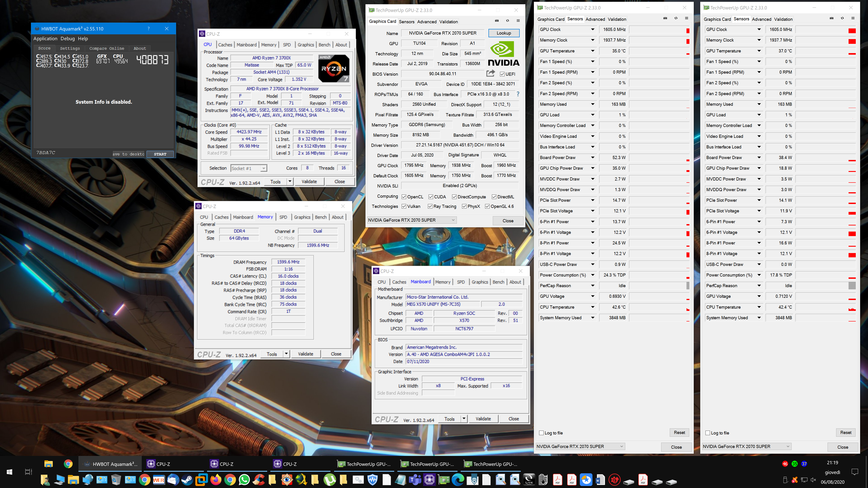Toggle the OpenCL checkbox
This screenshot has height=488, width=868.
pos(404,197)
